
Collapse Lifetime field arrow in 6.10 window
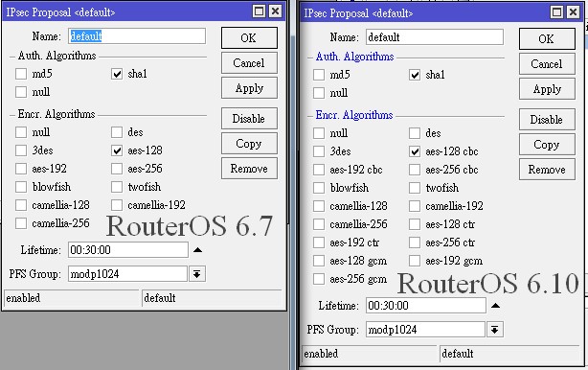coord(495,306)
